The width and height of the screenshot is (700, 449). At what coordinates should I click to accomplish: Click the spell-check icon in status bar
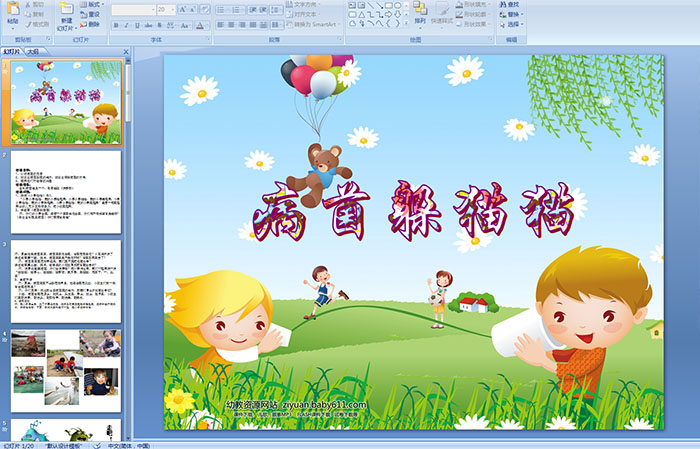tap(97, 445)
